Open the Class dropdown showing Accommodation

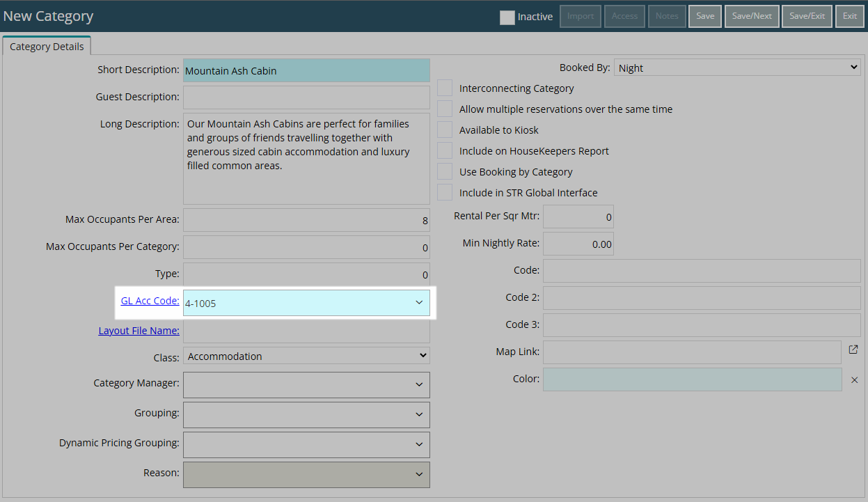click(x=306, y=356)
